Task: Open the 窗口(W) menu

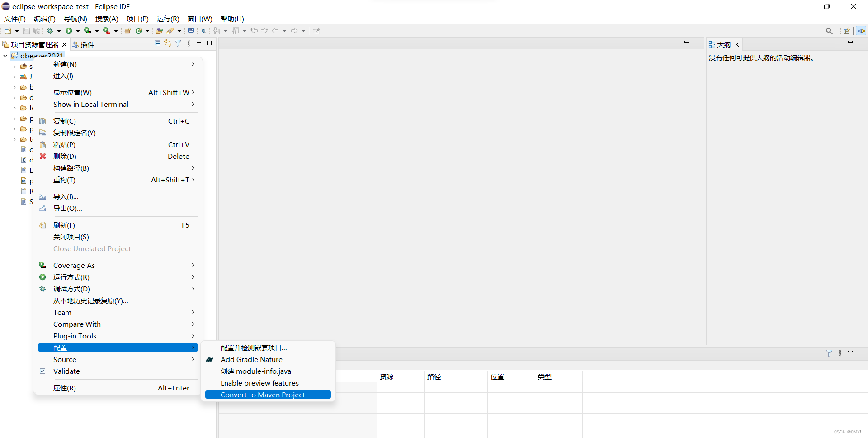Action: (x=199, y=19)
